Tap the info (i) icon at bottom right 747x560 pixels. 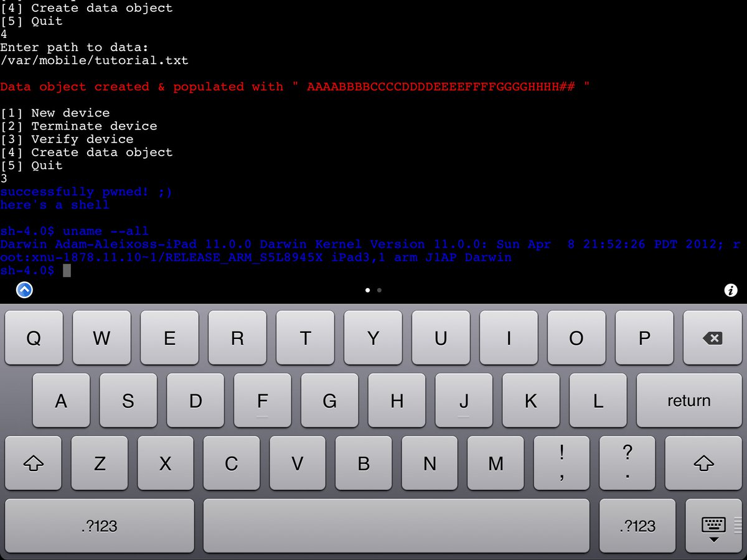[730, 290]
